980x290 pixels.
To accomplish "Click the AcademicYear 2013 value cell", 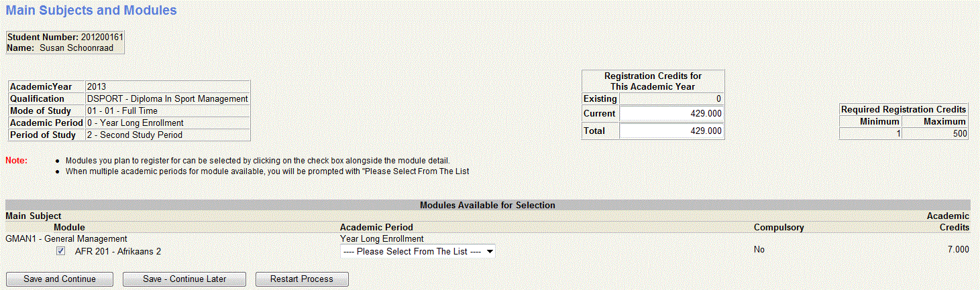I will pos(168,87).
